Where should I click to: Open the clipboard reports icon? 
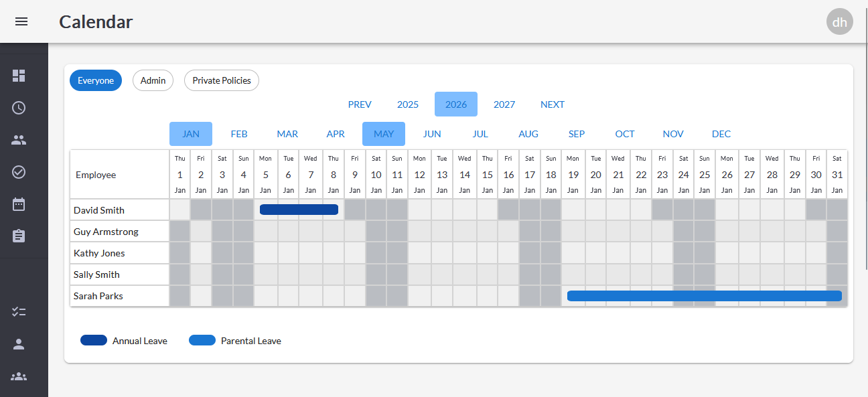point(19,236)
